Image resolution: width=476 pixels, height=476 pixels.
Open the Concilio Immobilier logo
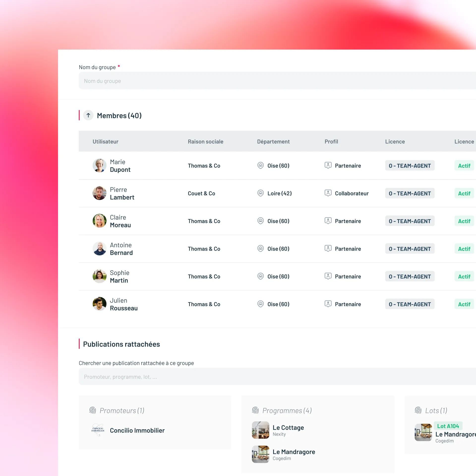98,430
